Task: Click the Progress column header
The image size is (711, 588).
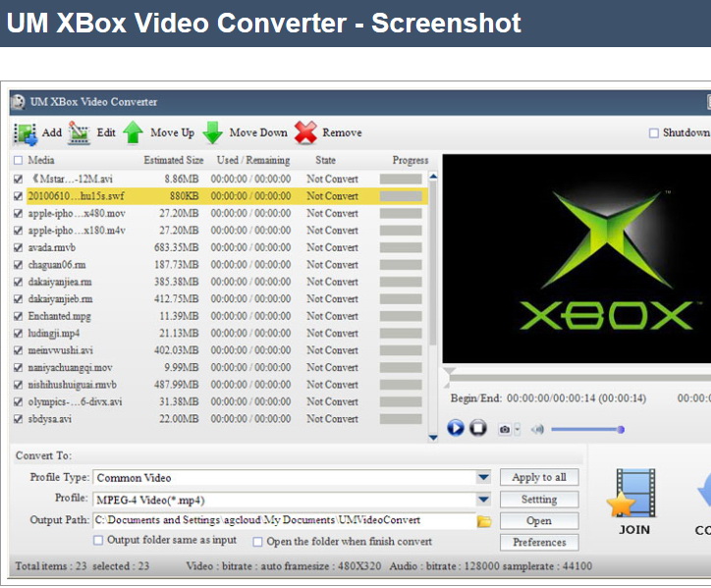Action: tap(410, 160)
